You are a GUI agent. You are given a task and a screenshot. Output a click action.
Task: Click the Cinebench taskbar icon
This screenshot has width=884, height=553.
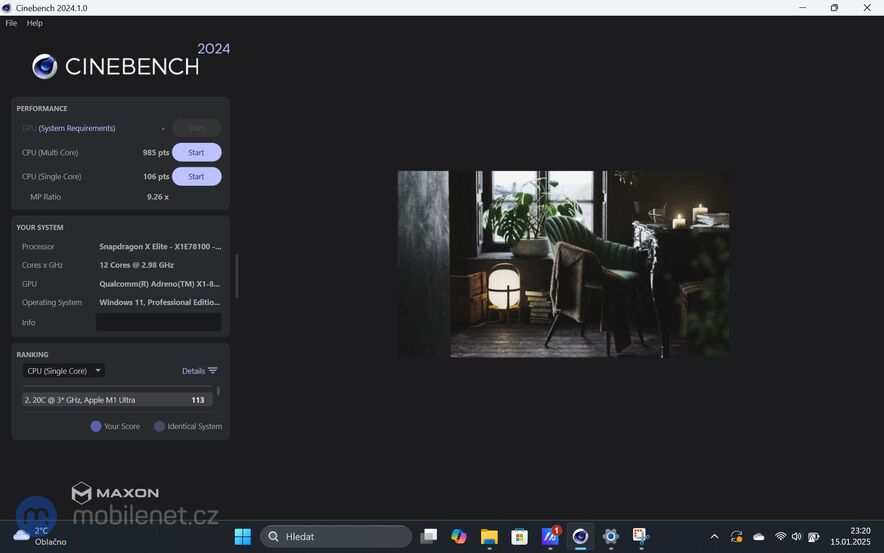point(580,537)
